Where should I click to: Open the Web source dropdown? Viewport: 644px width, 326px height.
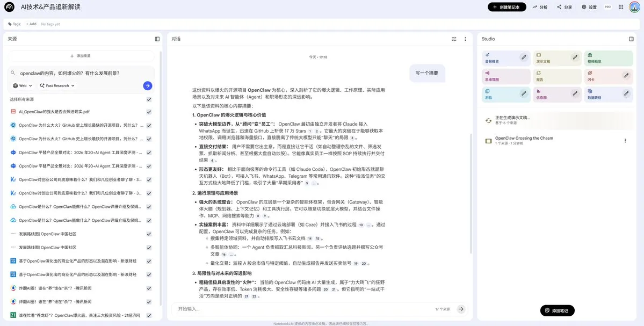click(x=21, y=85)
